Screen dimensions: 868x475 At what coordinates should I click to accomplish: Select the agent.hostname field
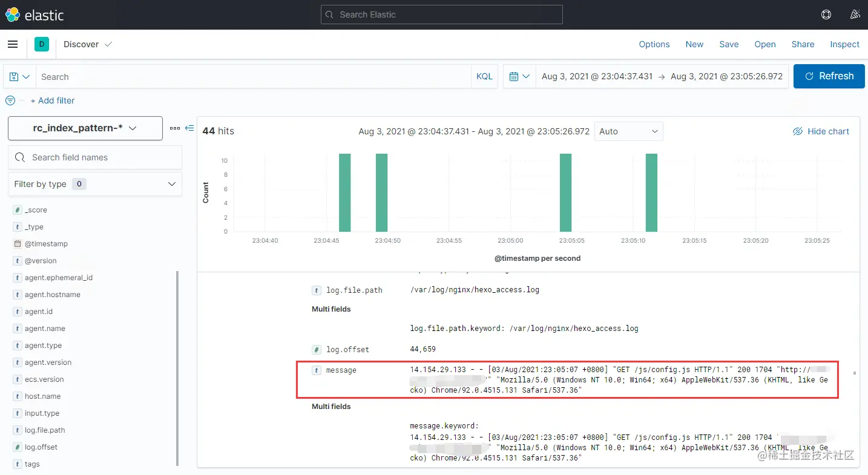click(53, 295)
